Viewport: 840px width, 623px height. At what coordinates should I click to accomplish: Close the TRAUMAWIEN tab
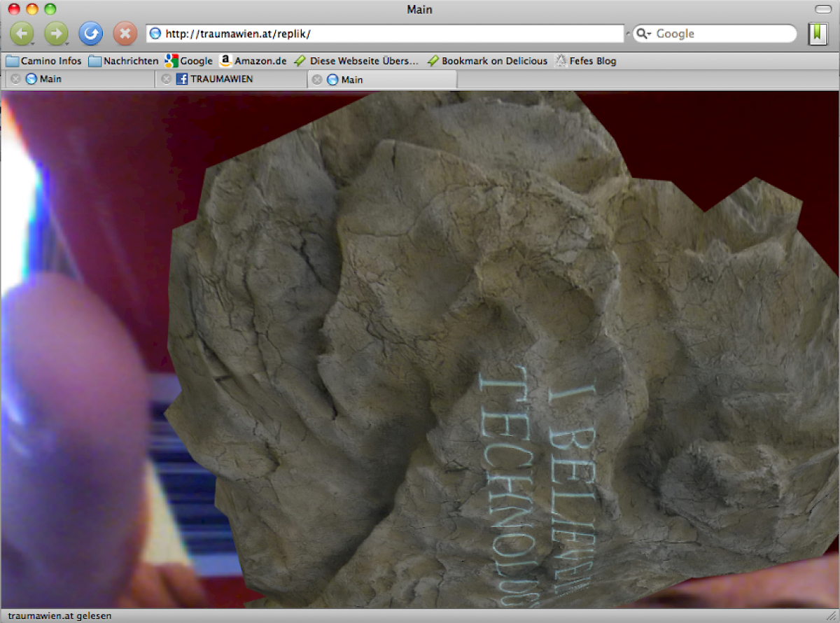click(x=167, y=79)
